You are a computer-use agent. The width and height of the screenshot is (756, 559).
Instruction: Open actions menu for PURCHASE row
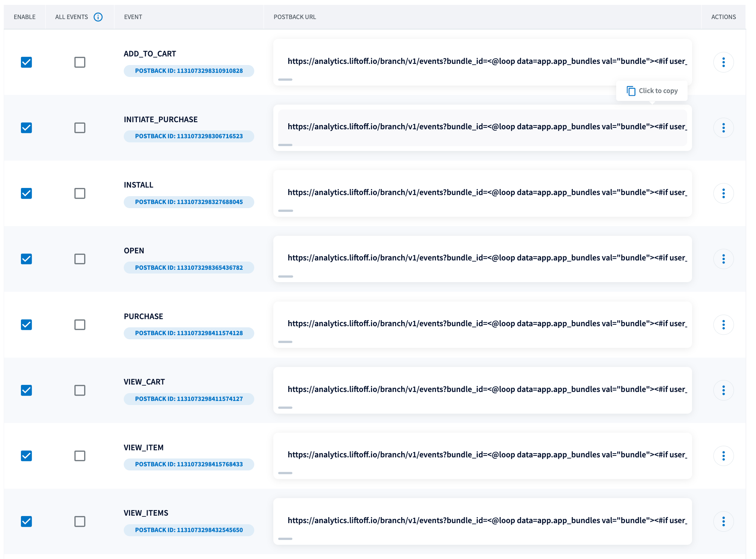(x=723, y=325)
